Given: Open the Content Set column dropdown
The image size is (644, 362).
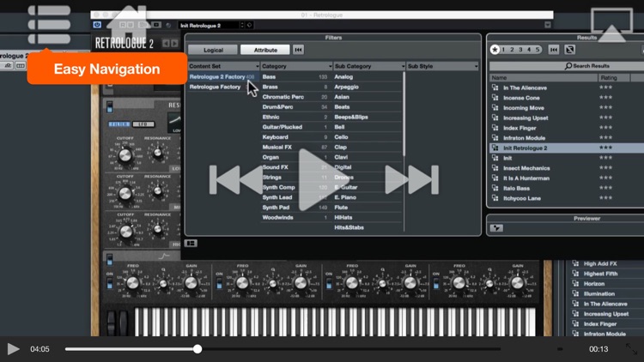Looking at the screenshot, I should (x=257, y=66).
